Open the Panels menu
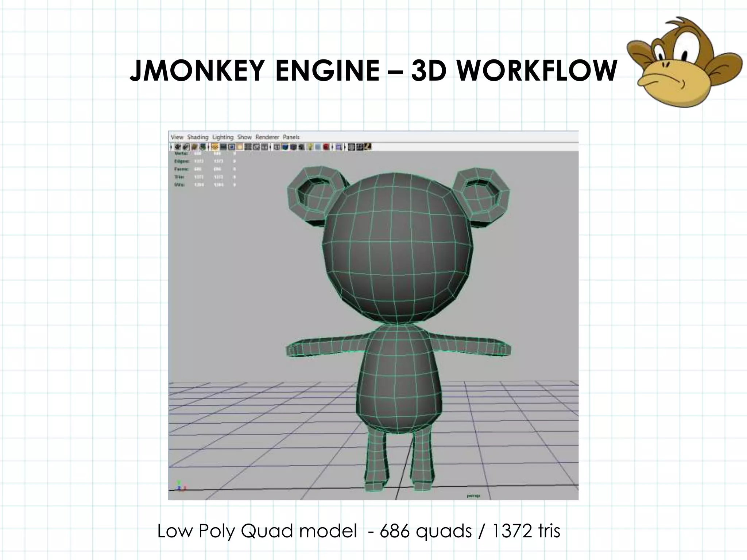This screenshot has height=560, width=747. pyautogui.click(x=291, y=137)
